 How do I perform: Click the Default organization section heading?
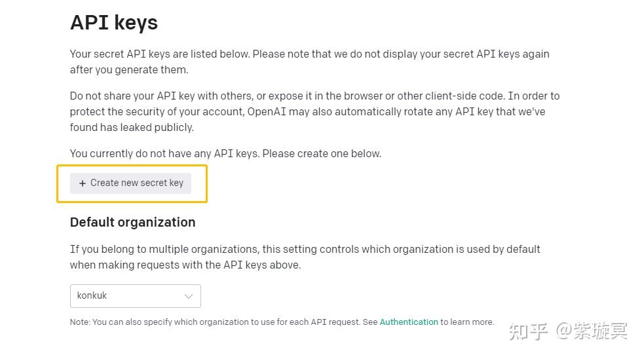pyautogui.click(x=132, y=223)
